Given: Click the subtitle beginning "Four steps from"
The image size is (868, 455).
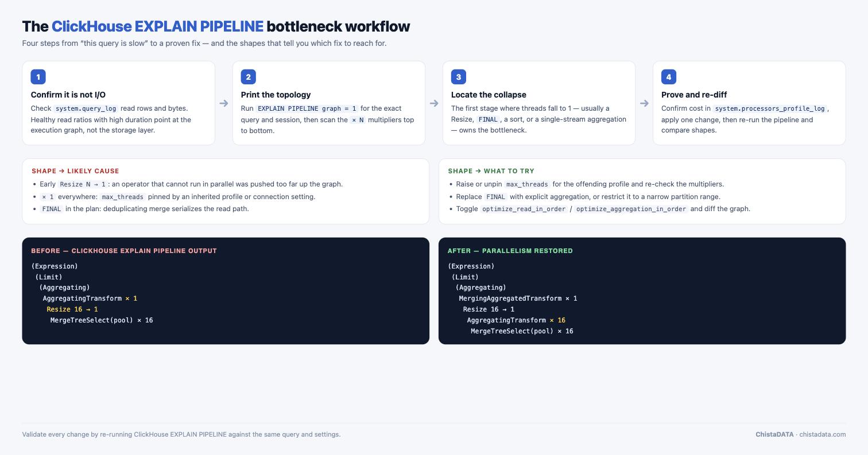Looking at the screenshot, I should [204, 43].
